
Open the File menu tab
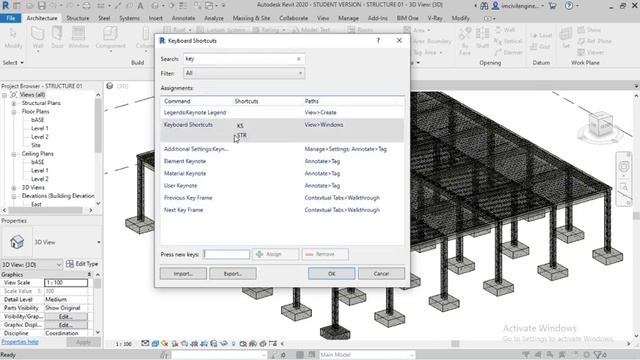[11, 18]
